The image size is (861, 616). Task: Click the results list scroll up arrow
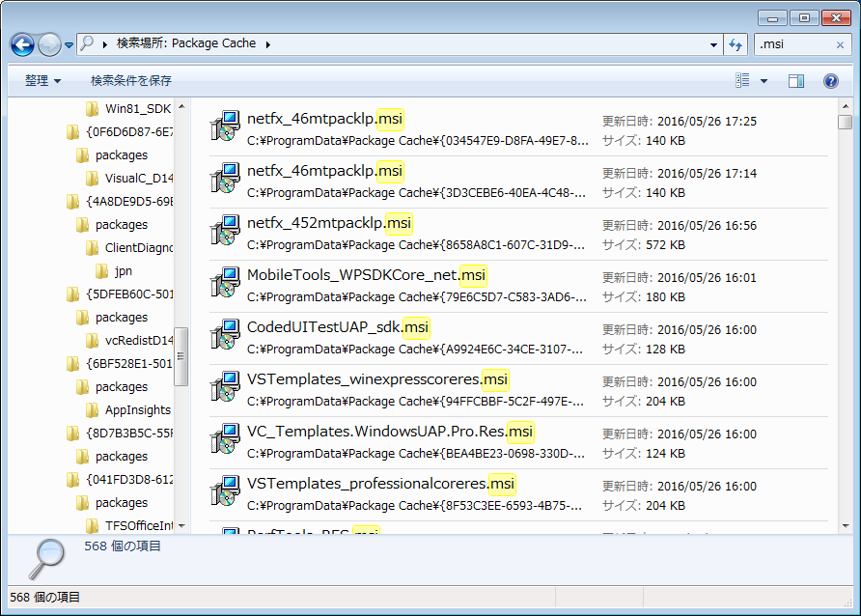click(x=846, y=106)
